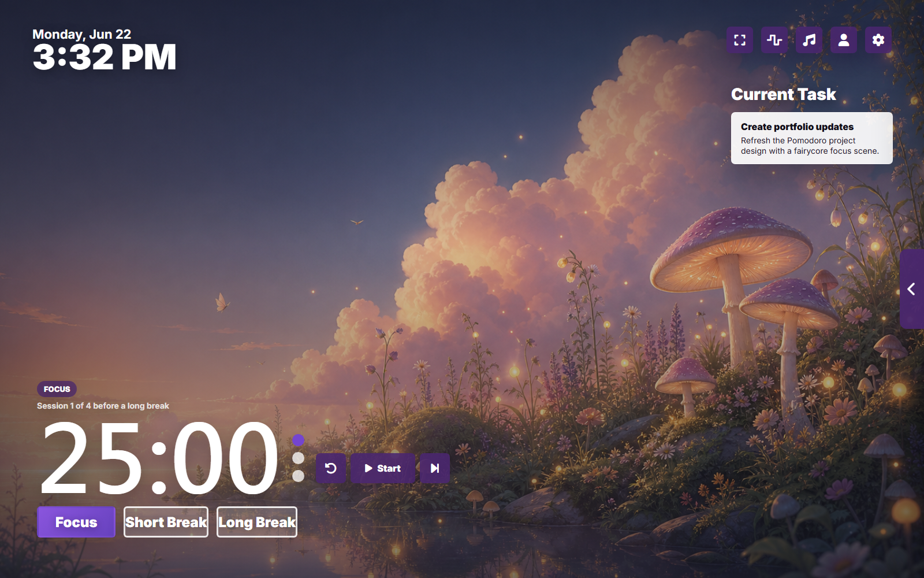Select the Focus mode tab
This screenshot has width=924, height=578.
76,522
